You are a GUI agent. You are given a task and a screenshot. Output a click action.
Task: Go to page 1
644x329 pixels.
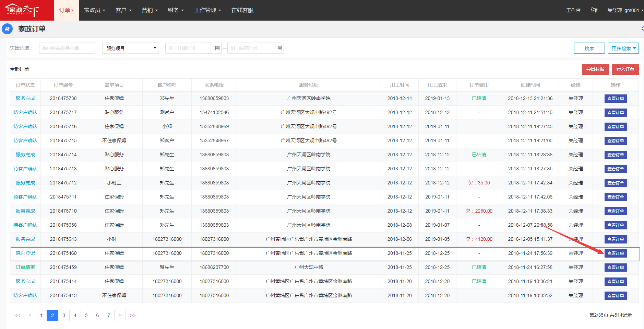click(x=41, y=315)
